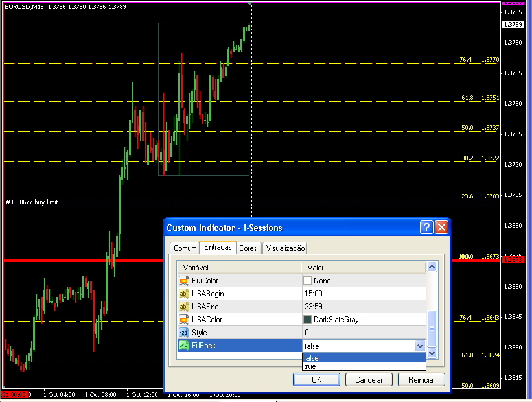Confirm settings with the OK button
Image resolution: width=532 pixels, height=402 pixels.
[317, 379]
